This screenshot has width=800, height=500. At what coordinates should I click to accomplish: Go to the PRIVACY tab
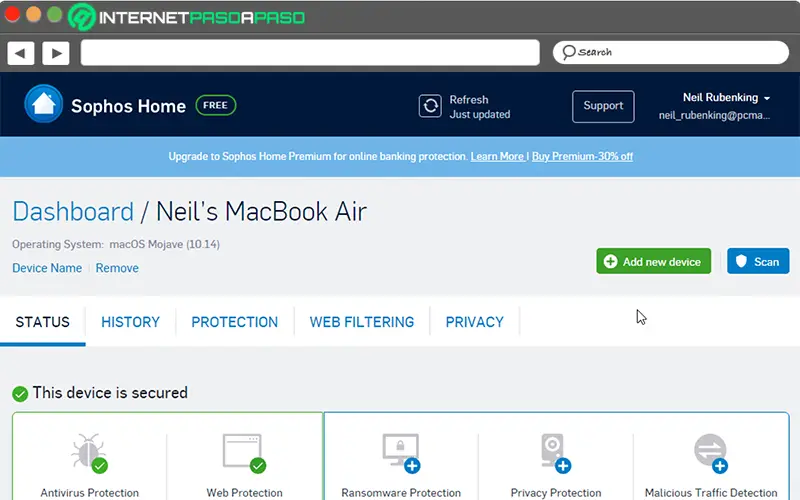pyautogui.click(x=474, y=322)
